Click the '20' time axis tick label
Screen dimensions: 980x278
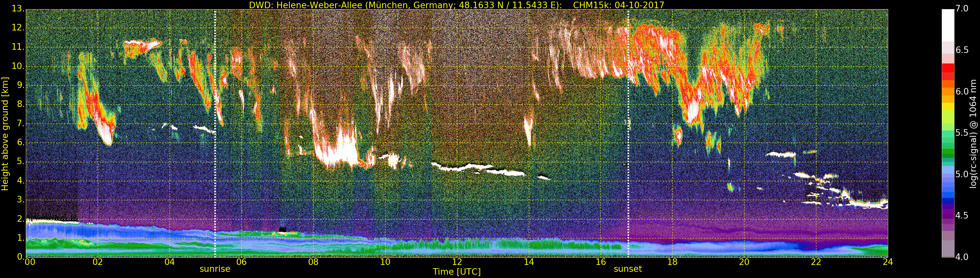point(744,262)
